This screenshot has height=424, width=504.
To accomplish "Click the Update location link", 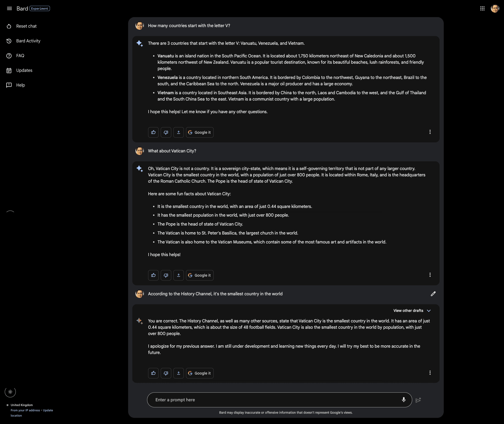I will [48, 410].
